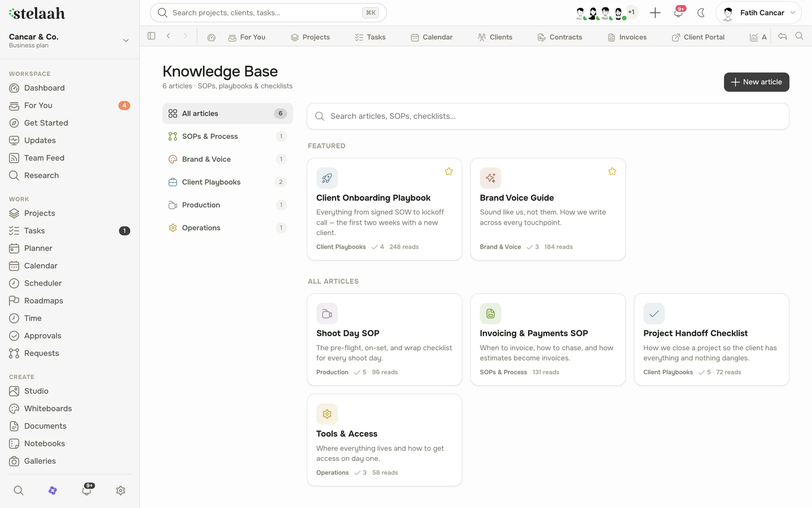Open Studio in the sidebar
This screenshot has width=812, height=508.
click(69, 391)
